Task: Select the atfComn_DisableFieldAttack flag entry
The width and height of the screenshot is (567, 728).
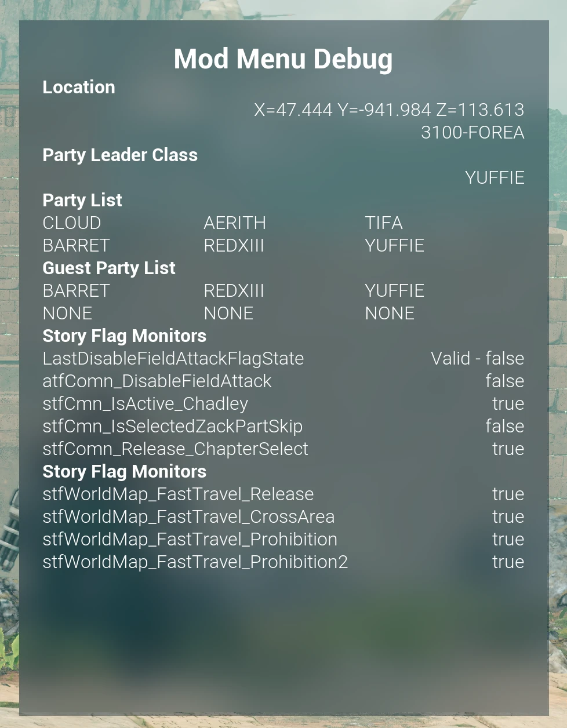Action: click(x=157, y=381)
